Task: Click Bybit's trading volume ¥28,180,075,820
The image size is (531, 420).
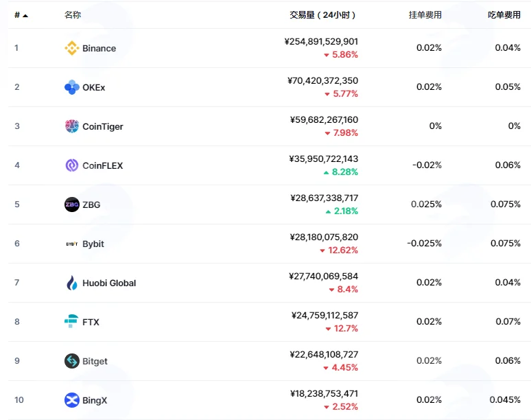Action: (x=324, y=237)
